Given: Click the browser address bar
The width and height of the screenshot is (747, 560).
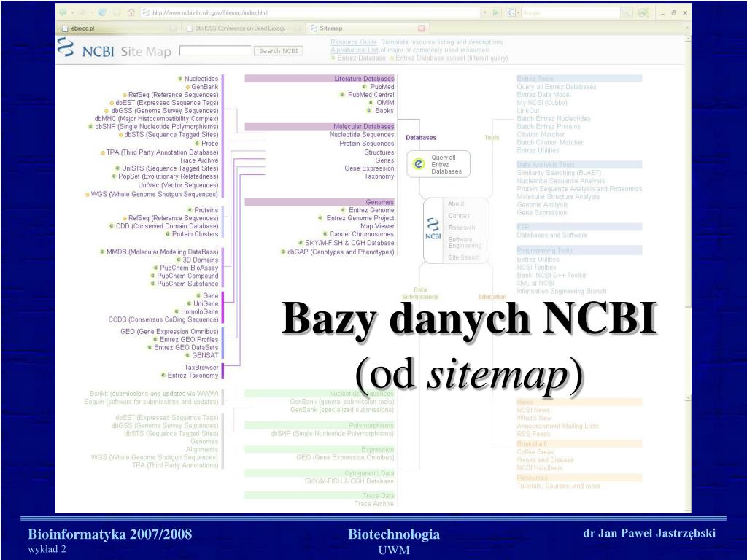Looking at the screenshot, I should [312, 13].
